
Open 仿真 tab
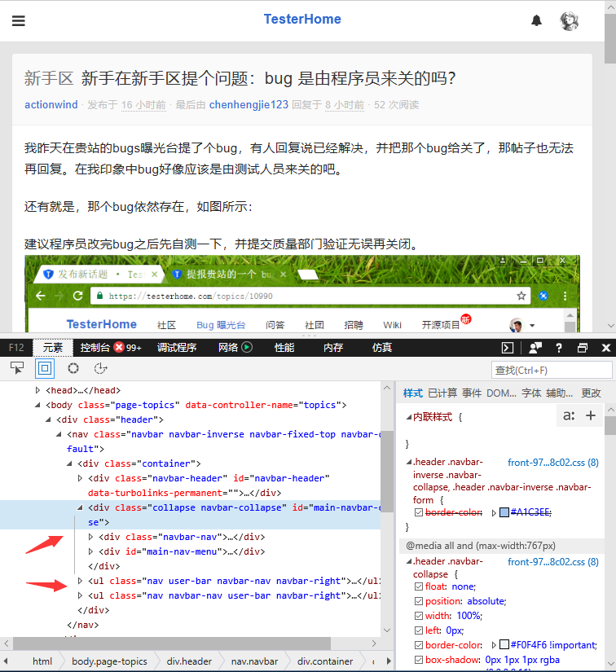click(x=382, y=348)
